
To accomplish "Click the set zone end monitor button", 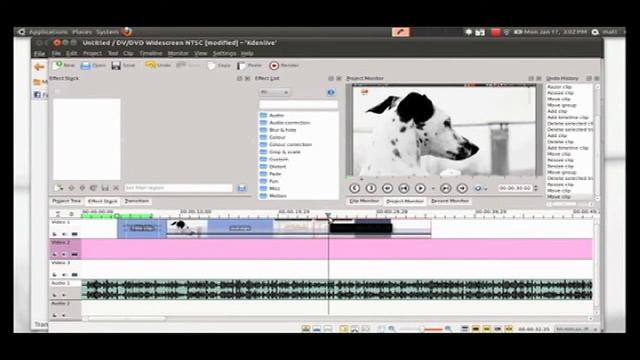I will point(371,188).
